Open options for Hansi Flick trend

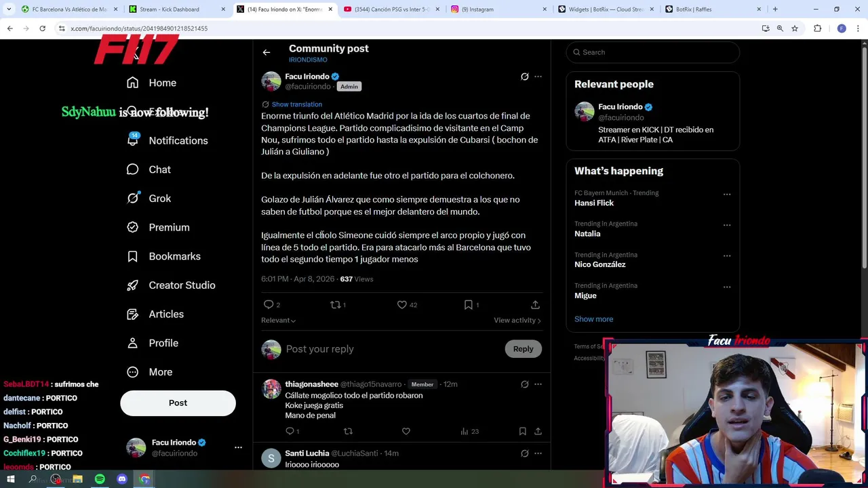point(727,195)
